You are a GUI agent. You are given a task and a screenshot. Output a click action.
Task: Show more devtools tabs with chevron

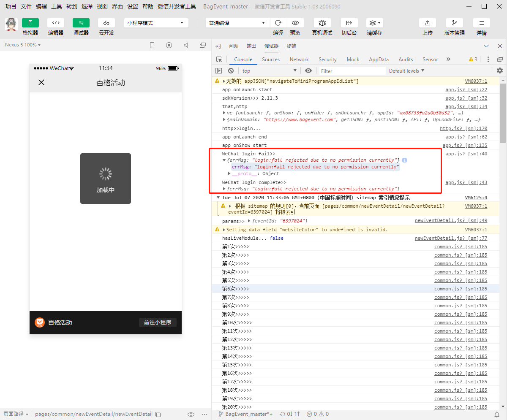[x=448, y=59]
